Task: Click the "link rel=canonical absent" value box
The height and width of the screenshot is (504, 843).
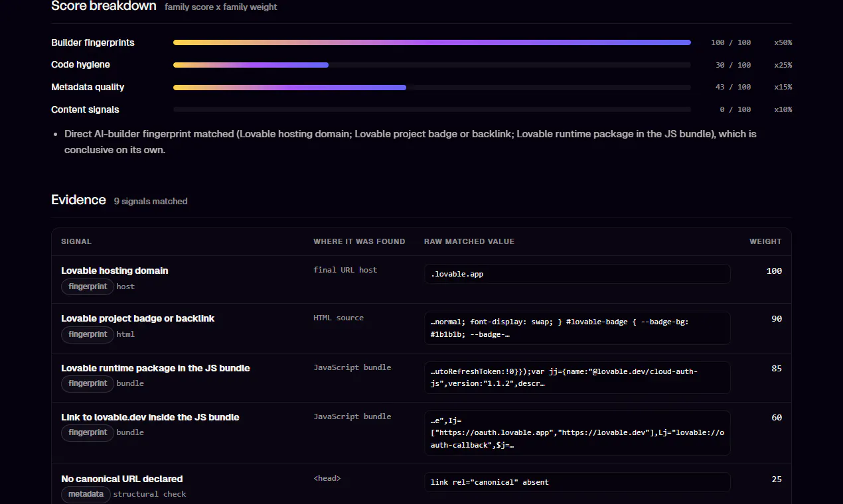Action: (x=577, y=482)
